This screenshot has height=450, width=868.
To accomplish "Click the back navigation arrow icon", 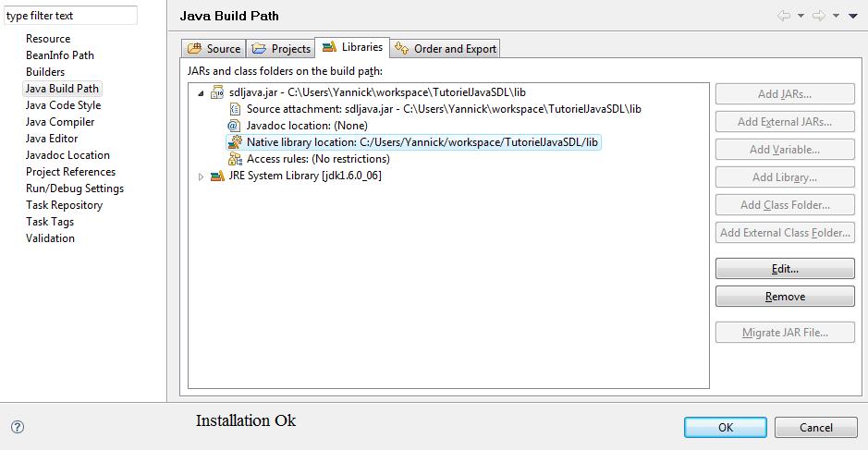I will coord(784,16).
